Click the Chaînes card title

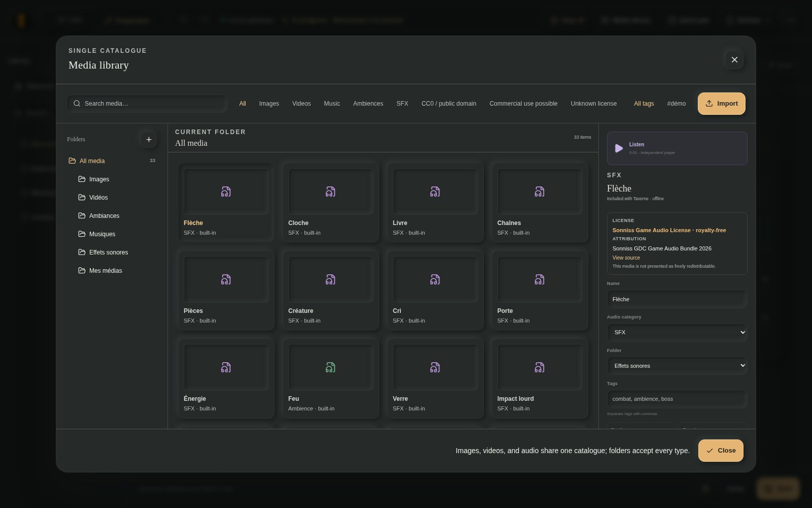(x=509, y=223)
